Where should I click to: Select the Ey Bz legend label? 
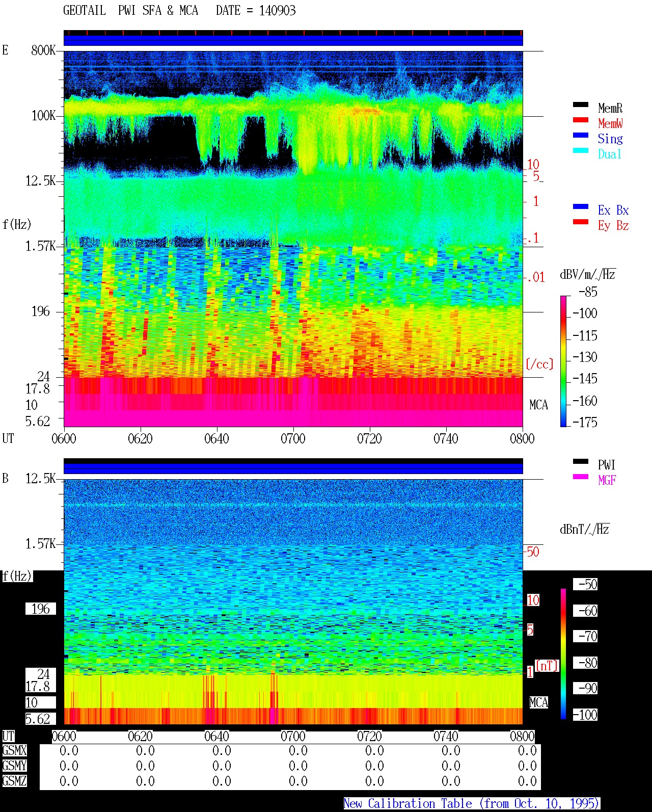point(613,225)
